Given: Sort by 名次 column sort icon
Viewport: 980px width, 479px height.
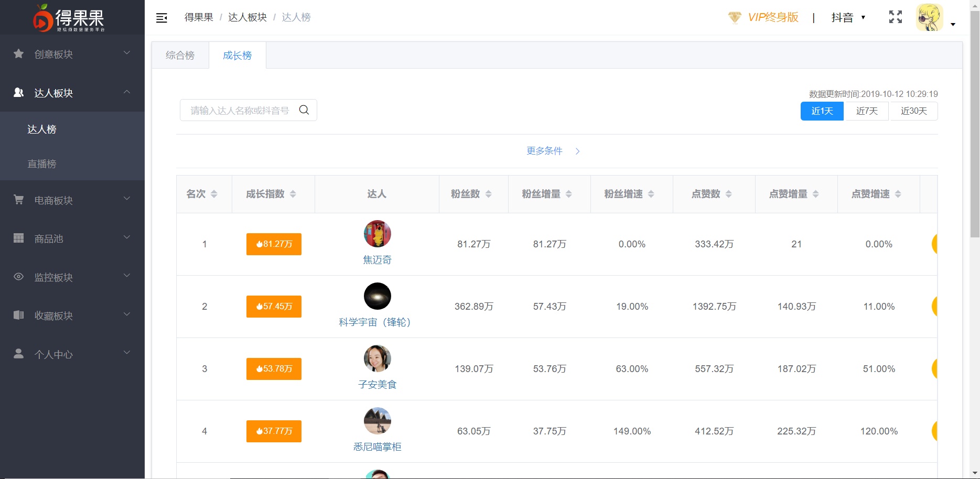Looking at the screenshot, I should pos(214,194).
